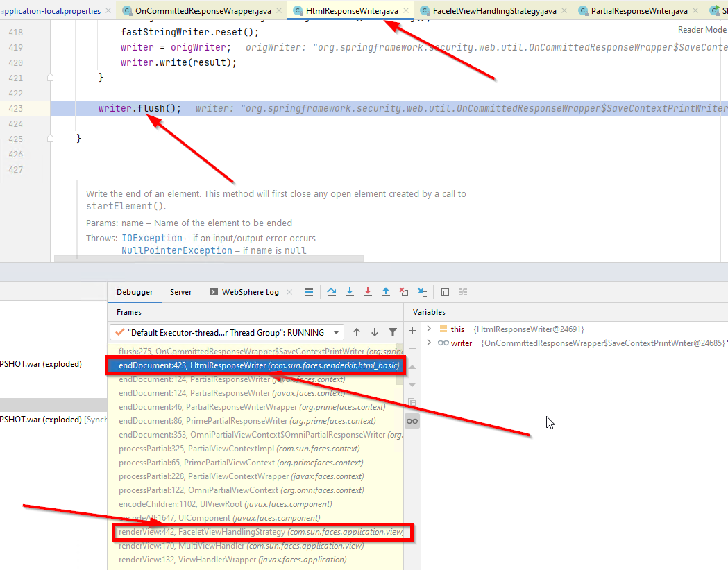The width and height of the screenshot is (728, 570).
Task: Select the Step Into debugger icon
Action: tap(350, 292)
